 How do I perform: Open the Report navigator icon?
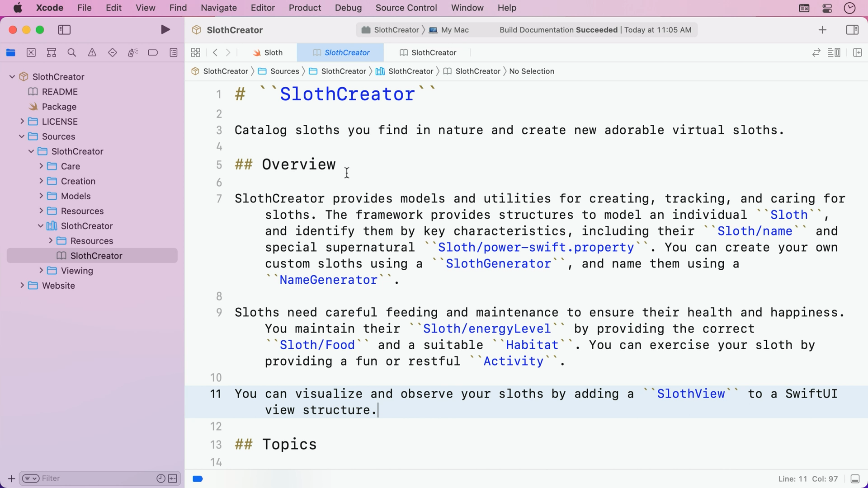tap(174, 53)
